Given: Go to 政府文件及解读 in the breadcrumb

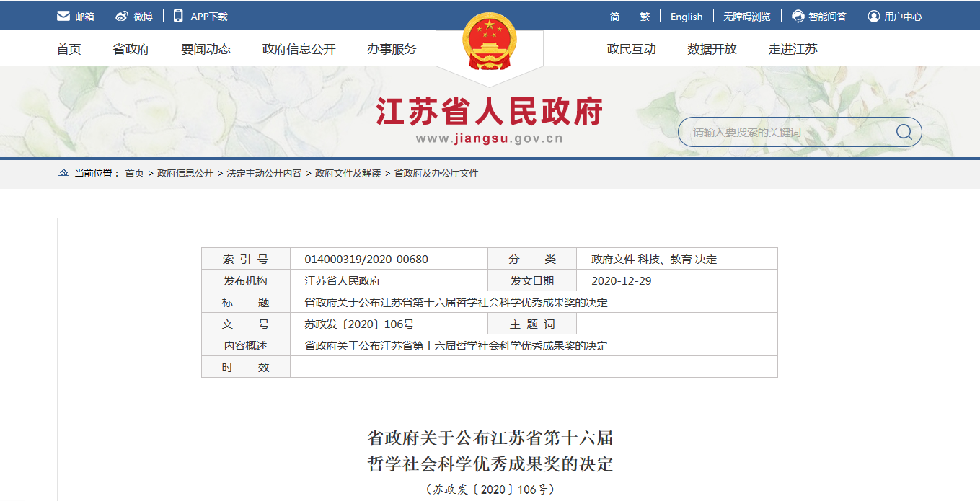Looking at the screenshot, I should [x=348, y=173].
